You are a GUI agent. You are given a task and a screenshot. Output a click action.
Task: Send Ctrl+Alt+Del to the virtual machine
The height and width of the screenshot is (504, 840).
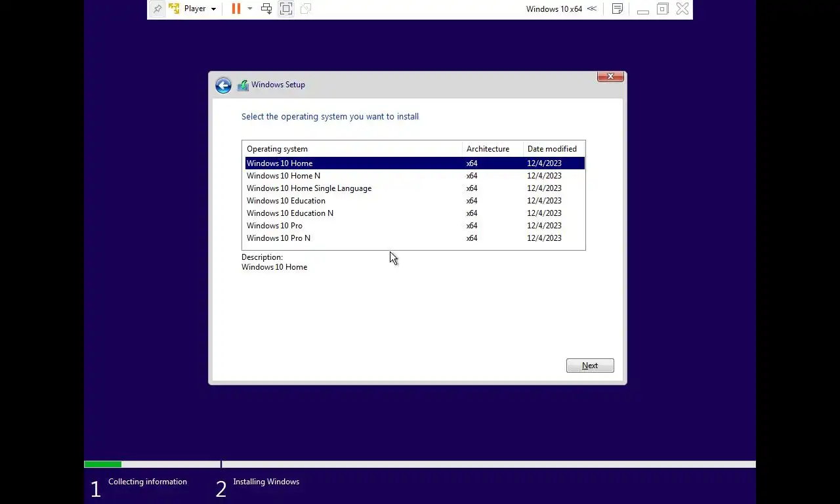tap(266, 9)
